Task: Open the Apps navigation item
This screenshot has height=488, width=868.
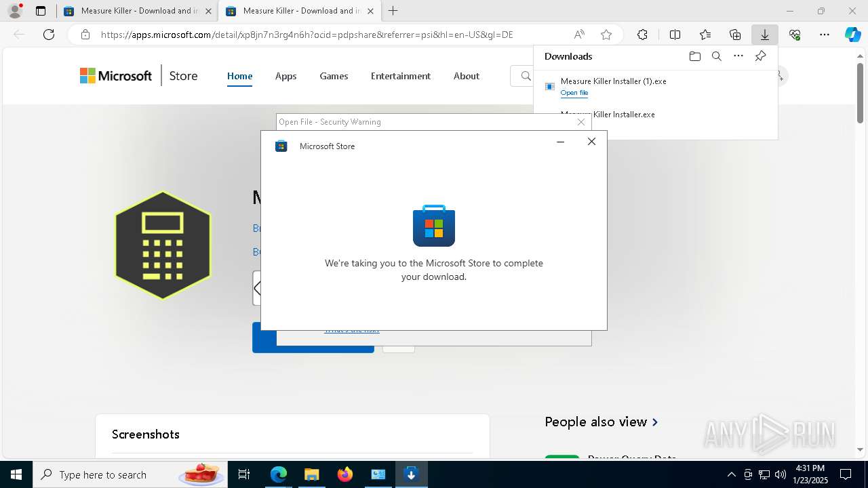Action: pyautogui.click(x=286, y=76)
